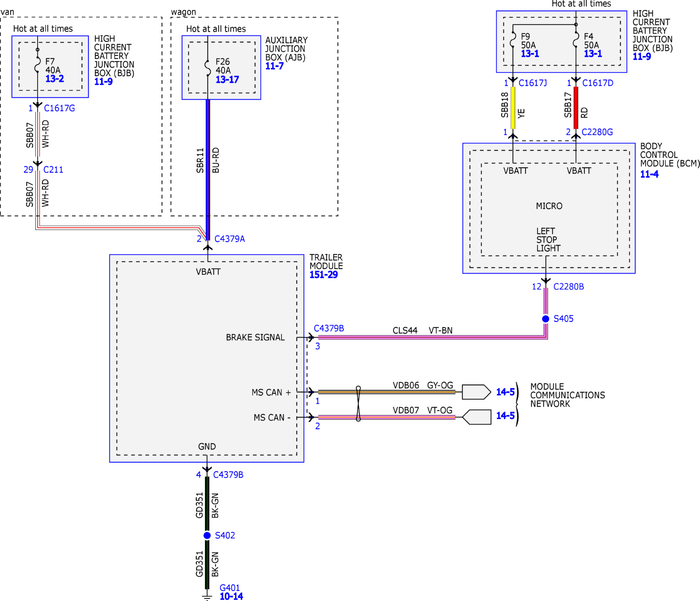This screenshot has height=601, width=700.
Task: Click the 13-1 link under fuse F4
Action: tap(593, 53)
